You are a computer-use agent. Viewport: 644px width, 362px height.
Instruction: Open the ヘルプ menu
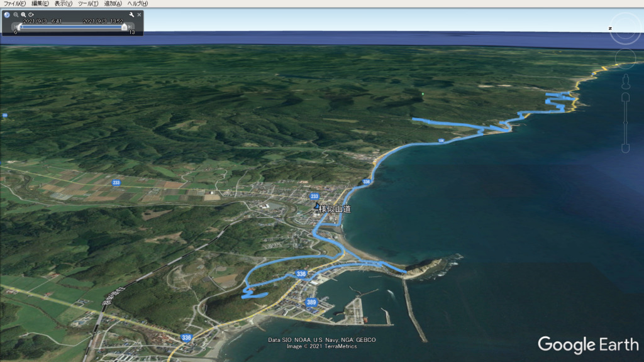point(138,4)
